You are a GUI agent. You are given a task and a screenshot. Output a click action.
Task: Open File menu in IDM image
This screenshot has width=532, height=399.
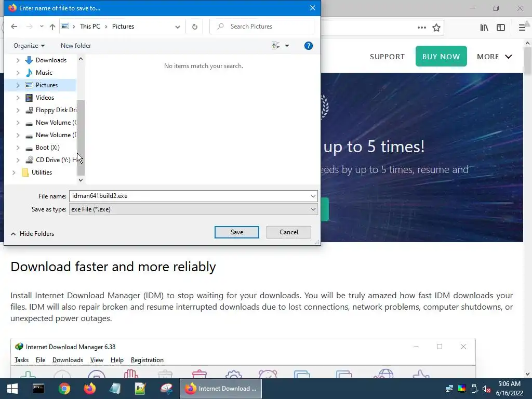(41, 360)
